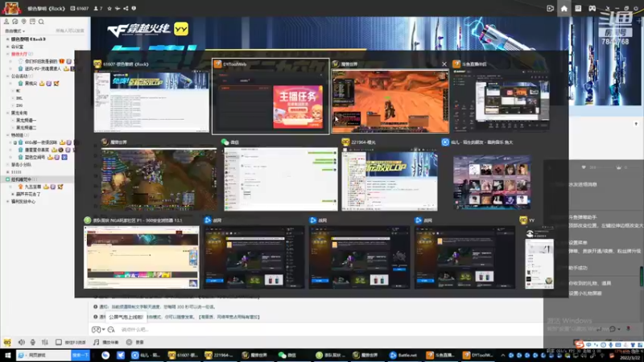Viewport: 644px width, 362px height.
Task: Show hidden system tray icons chevron
Action: pos(502,356)
